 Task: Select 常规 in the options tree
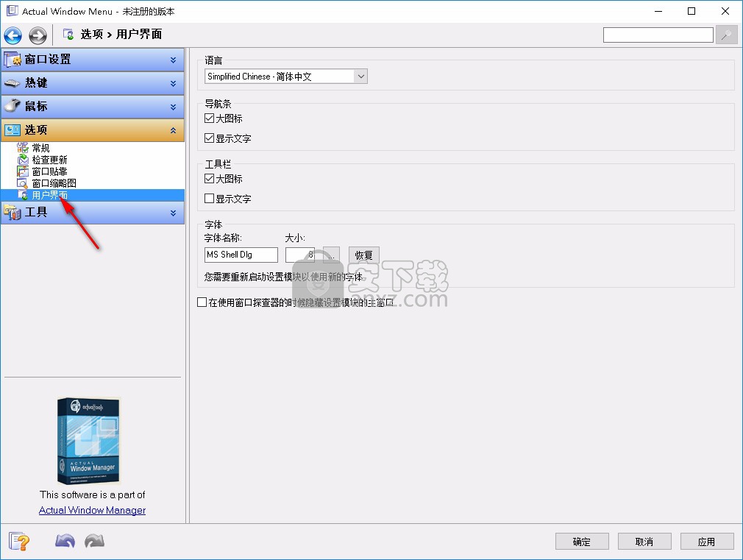pyautogui.click(x=40, y=148)
